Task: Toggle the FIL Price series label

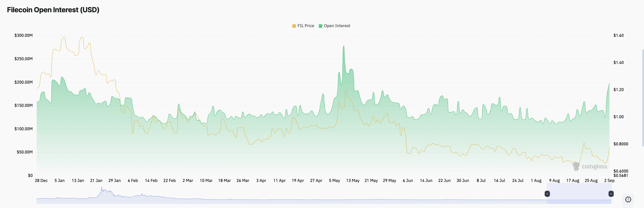Action: 306,26
